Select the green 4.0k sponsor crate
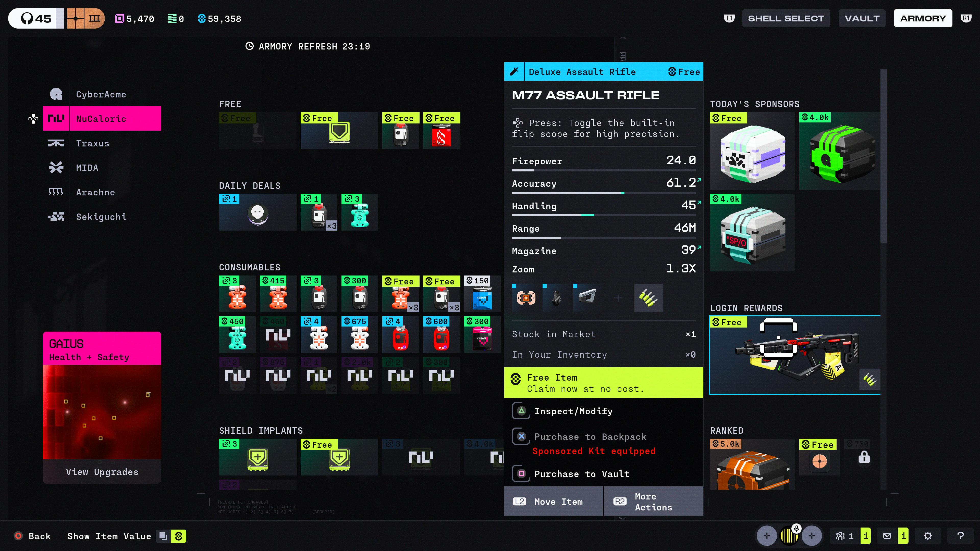Image resolution: width=980 pixels, height=551 pixels. pos(840,151)
